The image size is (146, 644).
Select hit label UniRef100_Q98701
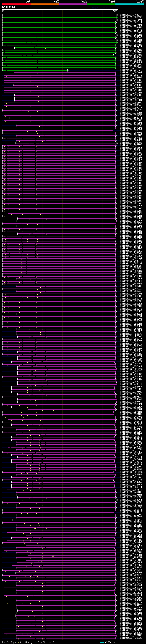(131, 53)
